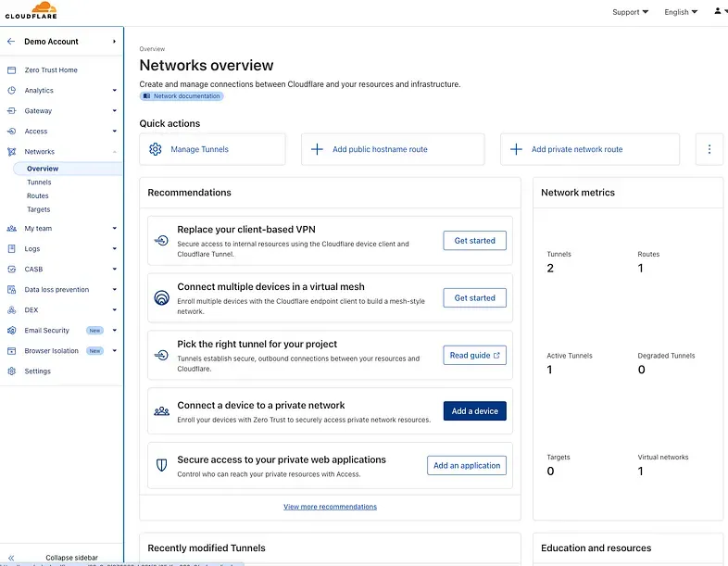Select Routes in the Networks submenu

coord(38,196)
